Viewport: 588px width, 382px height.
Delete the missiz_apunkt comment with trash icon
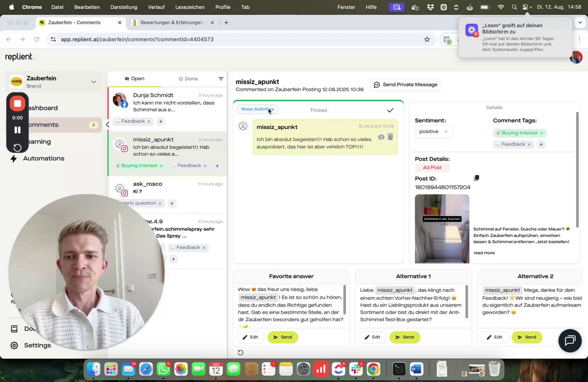tap(390, 137)
